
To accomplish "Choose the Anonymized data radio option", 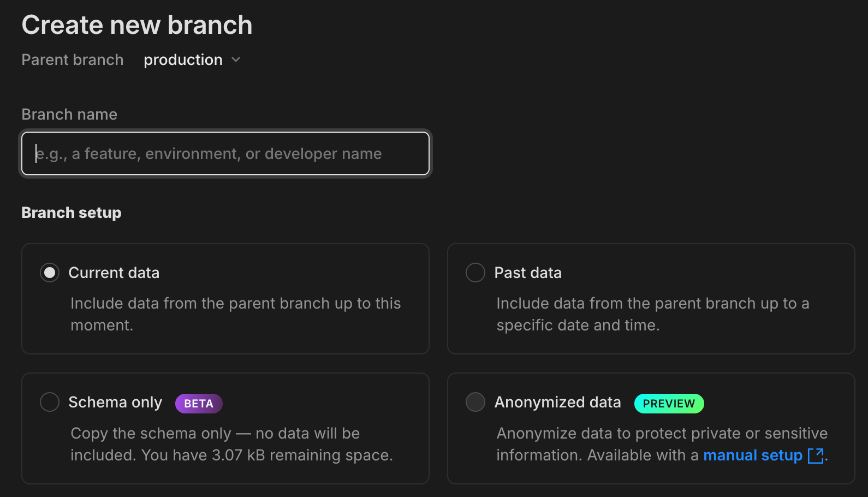I will (475, 402).
